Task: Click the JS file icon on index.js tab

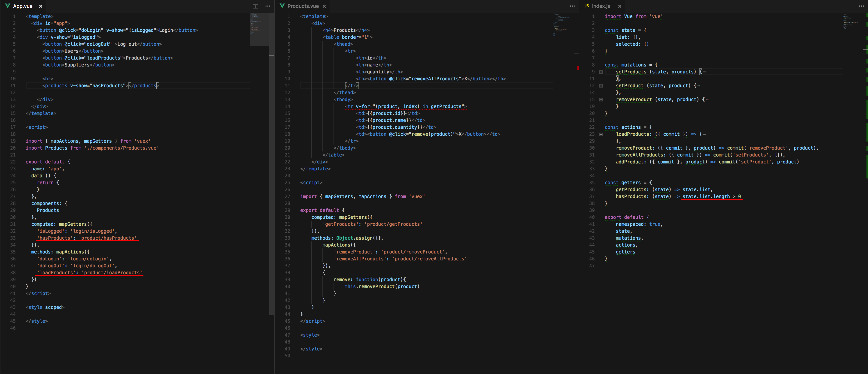Action: point(587,6)
